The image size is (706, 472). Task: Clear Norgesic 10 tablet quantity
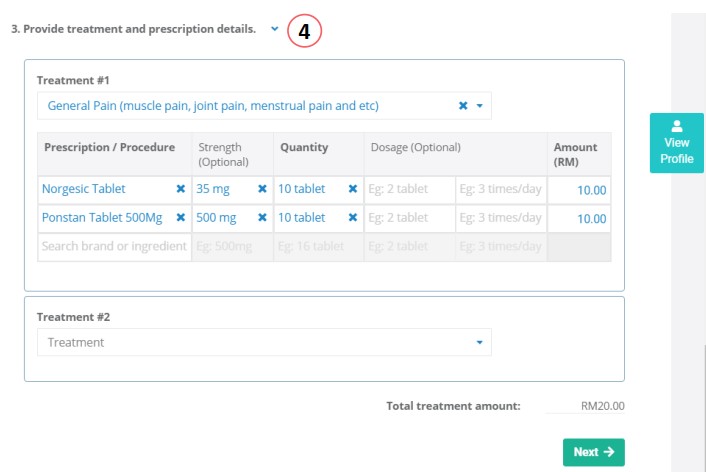[353, 189]
